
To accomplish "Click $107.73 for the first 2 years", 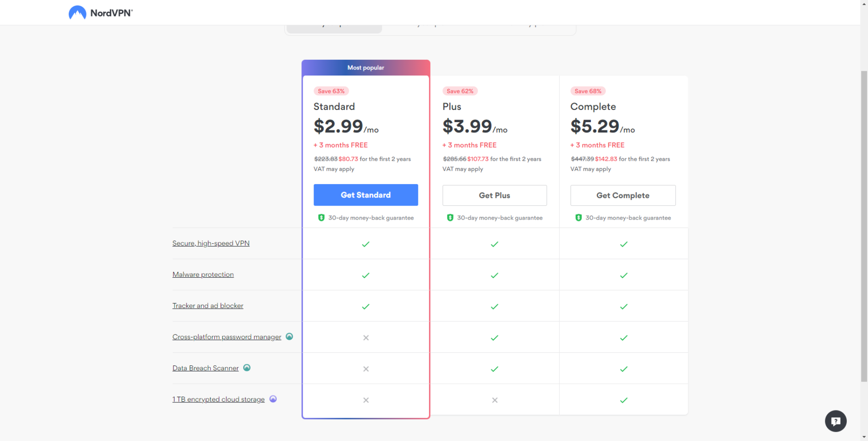I will coord(504,159).
